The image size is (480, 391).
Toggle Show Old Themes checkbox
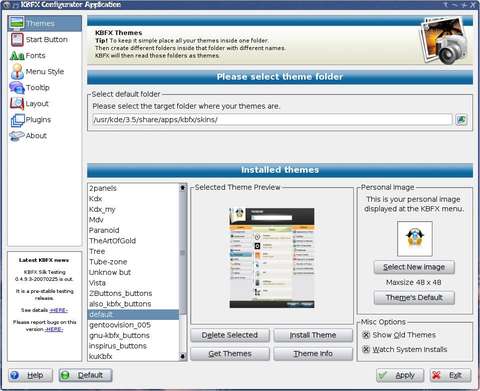[366, 335]
